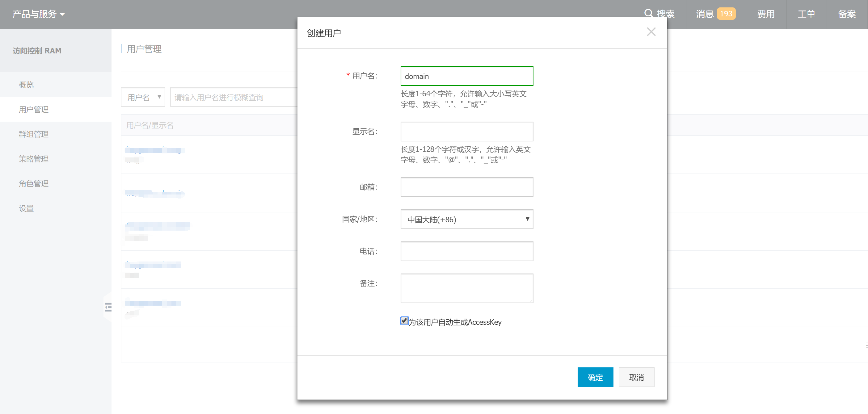The height and width of the screenshot is (414, 868).
Task: Open 角色管理 sidebar item
Action: 34,184
